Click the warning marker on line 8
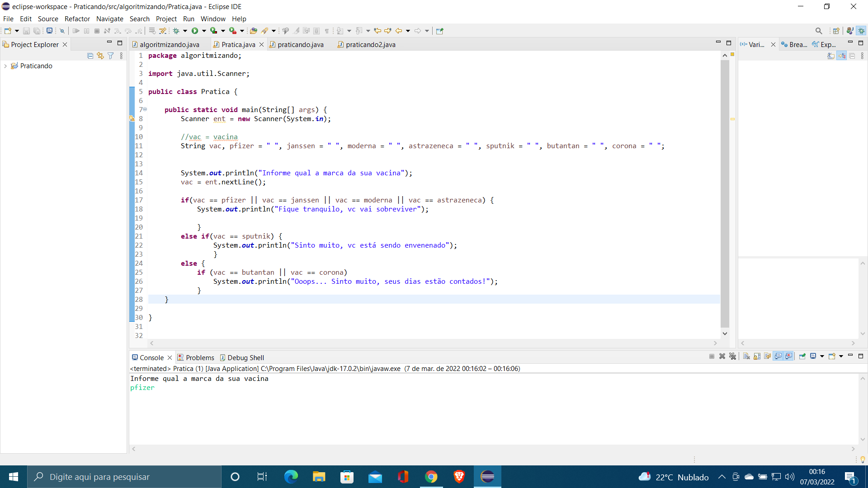 point(132,118)
